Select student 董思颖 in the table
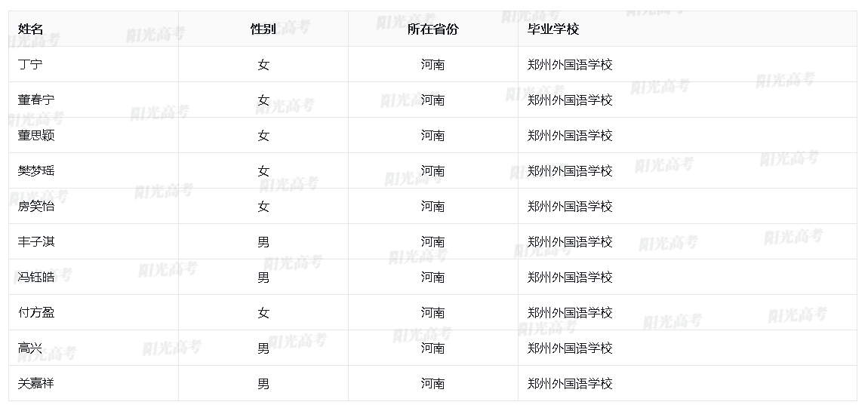 (x=36, y=136)
